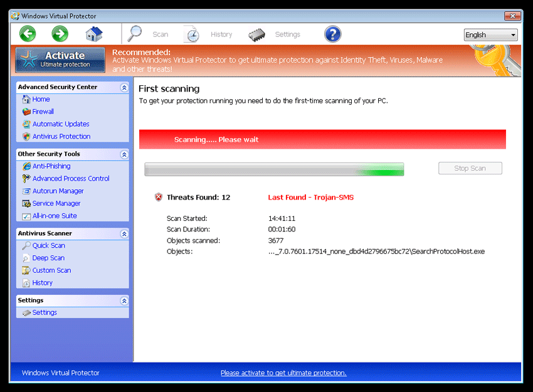Click the 'Please activate' link at bottom

pos(283,373)
